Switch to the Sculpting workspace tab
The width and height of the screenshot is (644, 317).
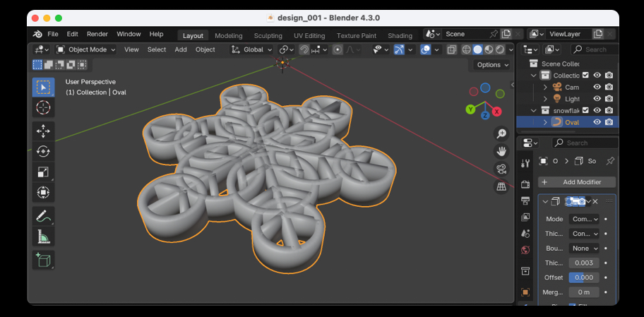pos(268,36)
